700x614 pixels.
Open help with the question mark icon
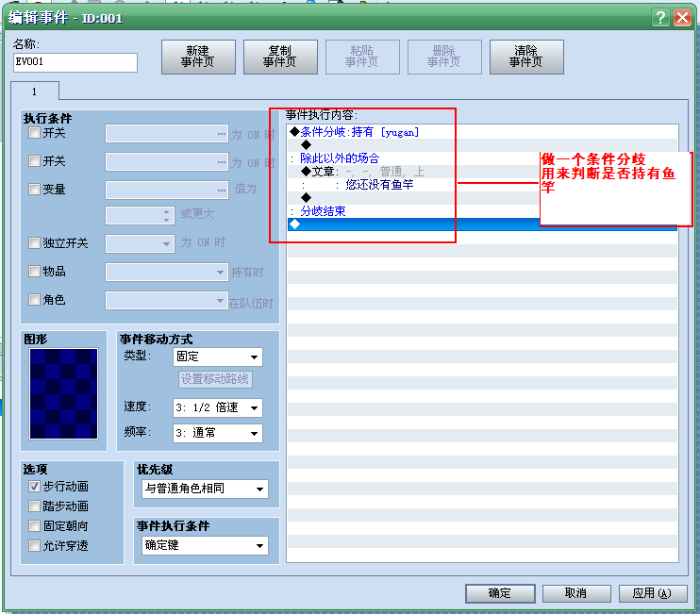(660, 18)
